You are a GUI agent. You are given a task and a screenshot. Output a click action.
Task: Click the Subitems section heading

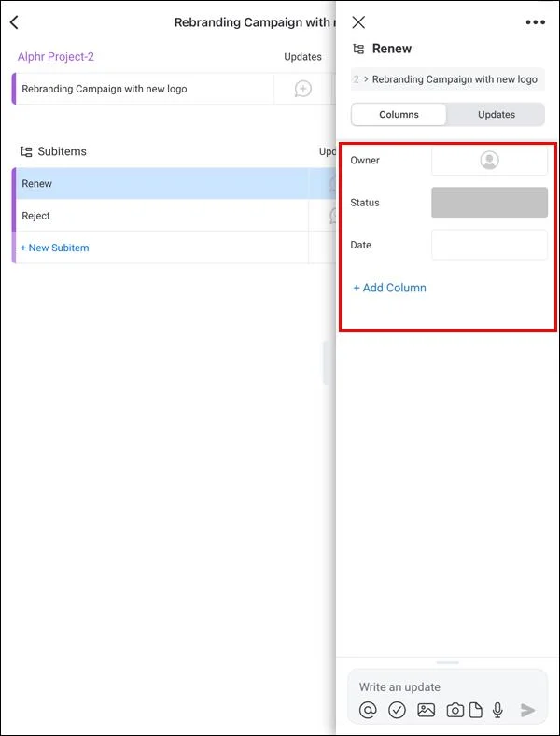(62, 151)
